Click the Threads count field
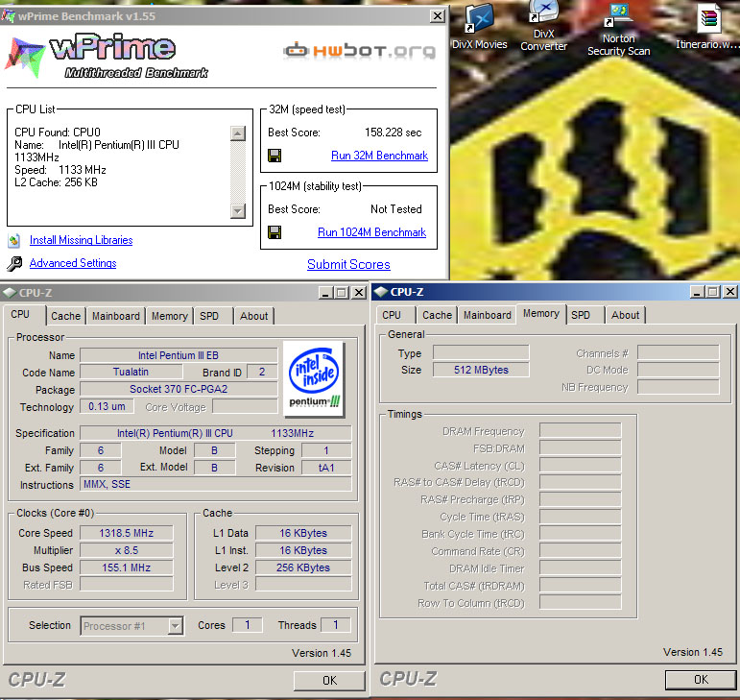 click(x=336, y=625)
